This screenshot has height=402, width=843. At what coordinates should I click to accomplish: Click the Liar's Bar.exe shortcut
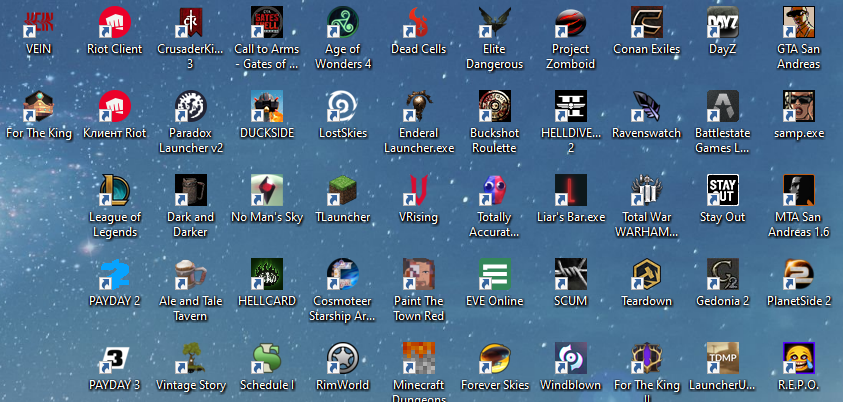coord(570,190)
